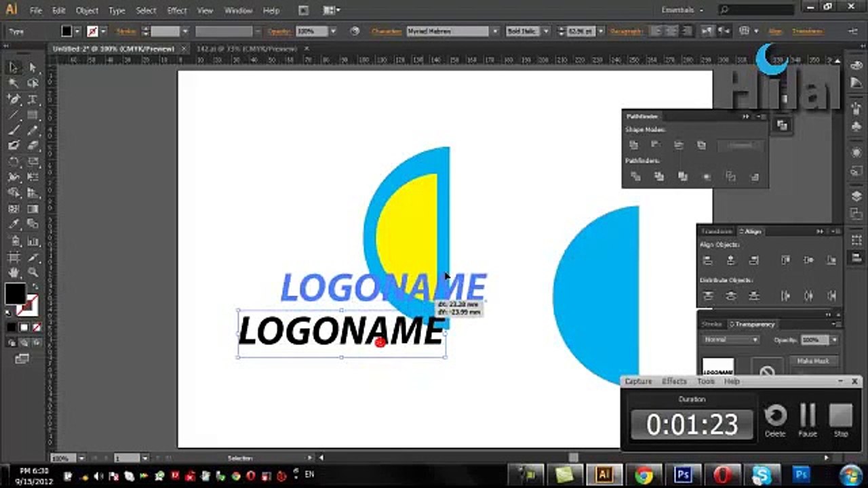This screenshot has width=868, height=488.
Task: Select the Rotate tool
Action: tap(14, 162)
